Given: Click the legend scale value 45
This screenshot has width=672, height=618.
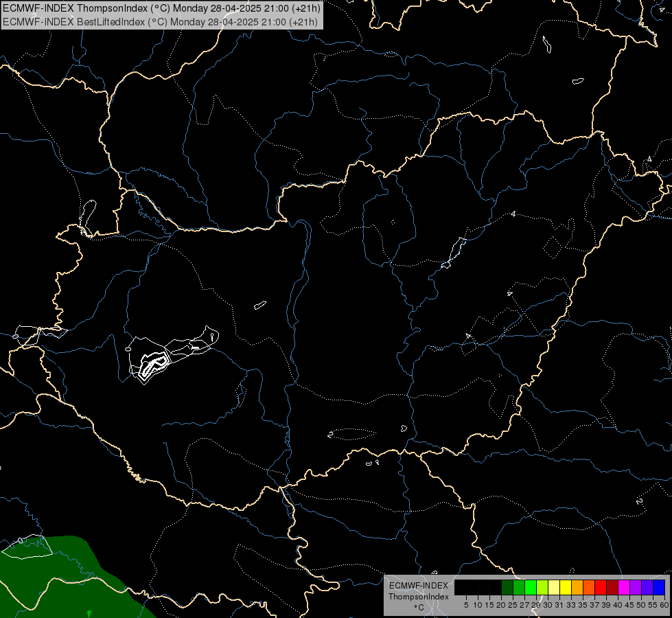Looking at the screenshot, I should 629,605.
